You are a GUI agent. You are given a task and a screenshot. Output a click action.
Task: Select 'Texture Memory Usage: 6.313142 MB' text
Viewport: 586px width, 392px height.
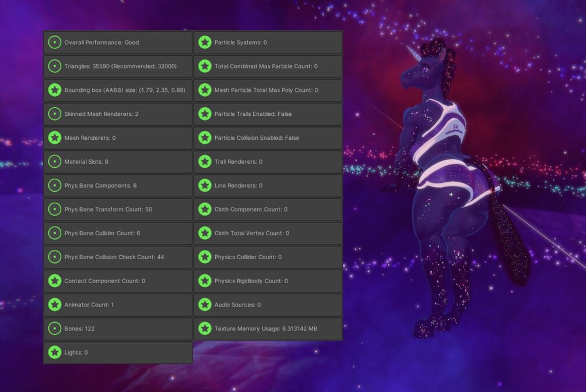click(x=266, y=329)
